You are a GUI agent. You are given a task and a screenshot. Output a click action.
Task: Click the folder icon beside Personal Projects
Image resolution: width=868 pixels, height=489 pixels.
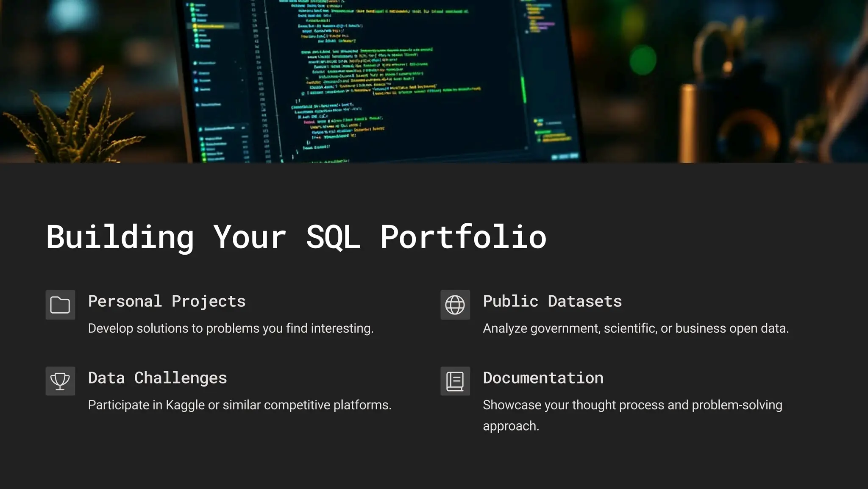click(x=60, y=305)
